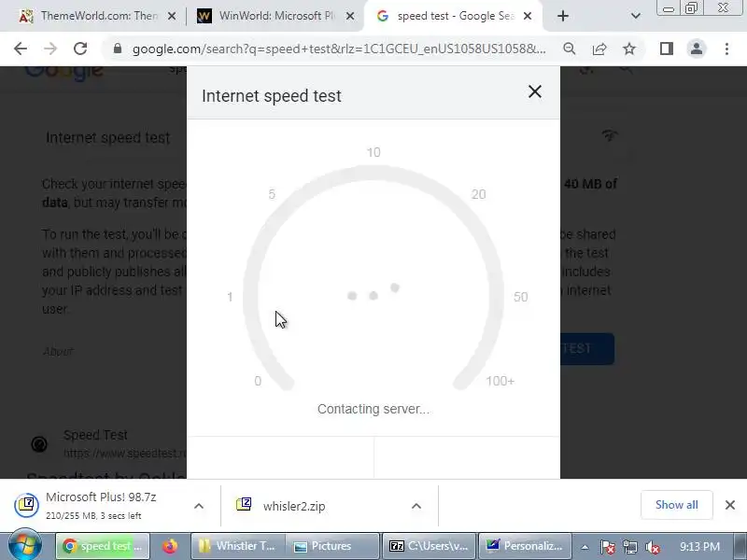Click the share page icon
The width and height of the screenshot is (747, 560).
(599, 49)
